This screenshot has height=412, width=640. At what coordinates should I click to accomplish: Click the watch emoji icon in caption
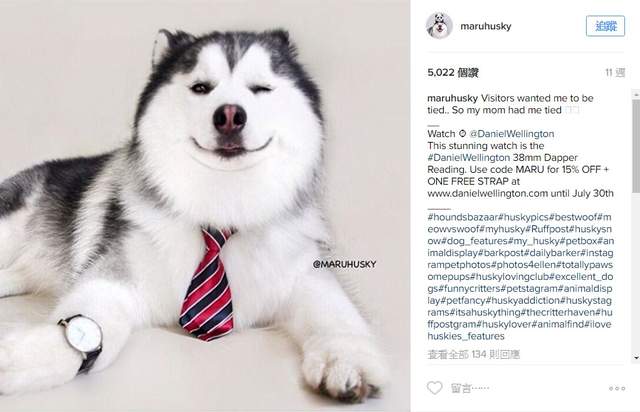pos(462,134)
